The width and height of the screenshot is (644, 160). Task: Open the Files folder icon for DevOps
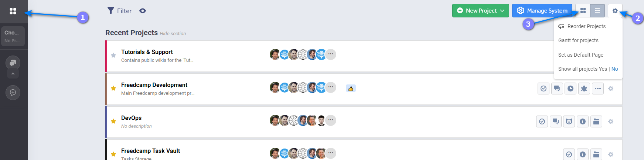pos(596,121)
